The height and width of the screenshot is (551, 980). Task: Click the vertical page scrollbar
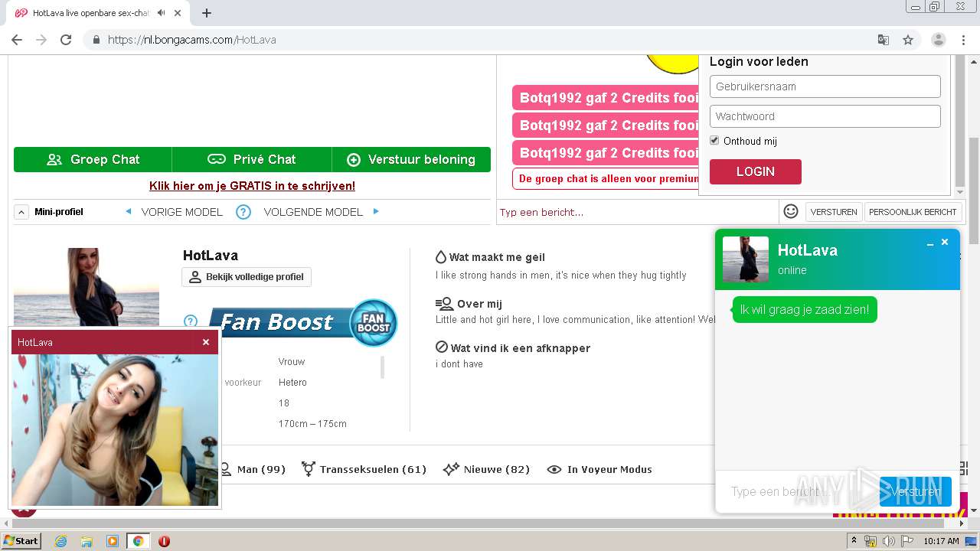973,191
